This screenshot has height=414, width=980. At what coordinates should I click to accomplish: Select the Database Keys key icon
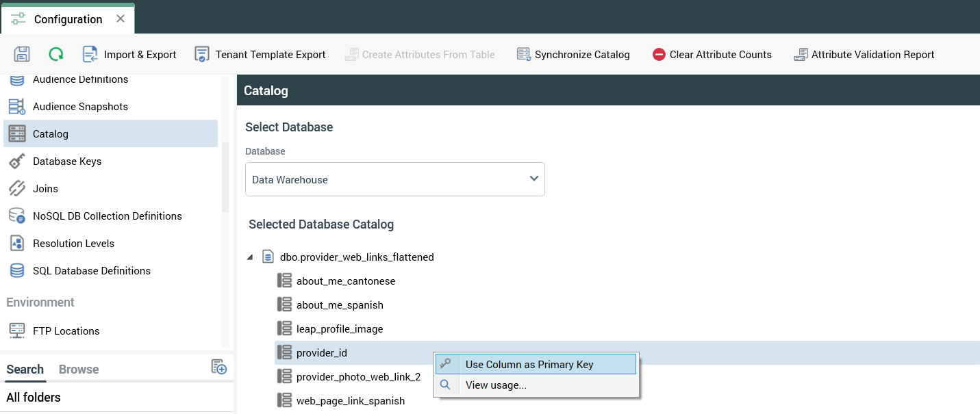coord(17,161)
